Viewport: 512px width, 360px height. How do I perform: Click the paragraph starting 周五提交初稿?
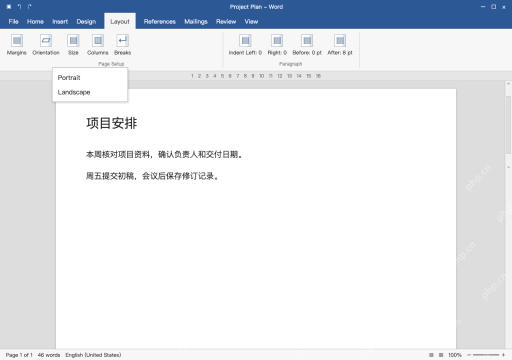(152, 176)
